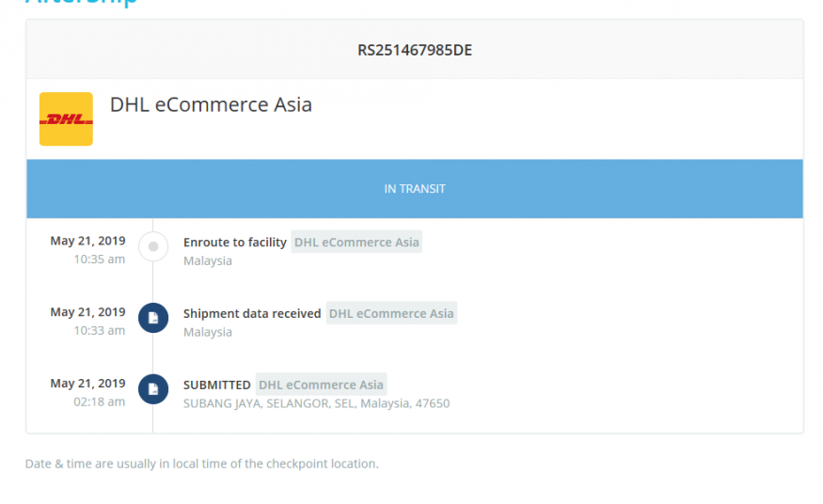Select the Shipment data received status text
The image size is (823, 504).
coord(252,314)
